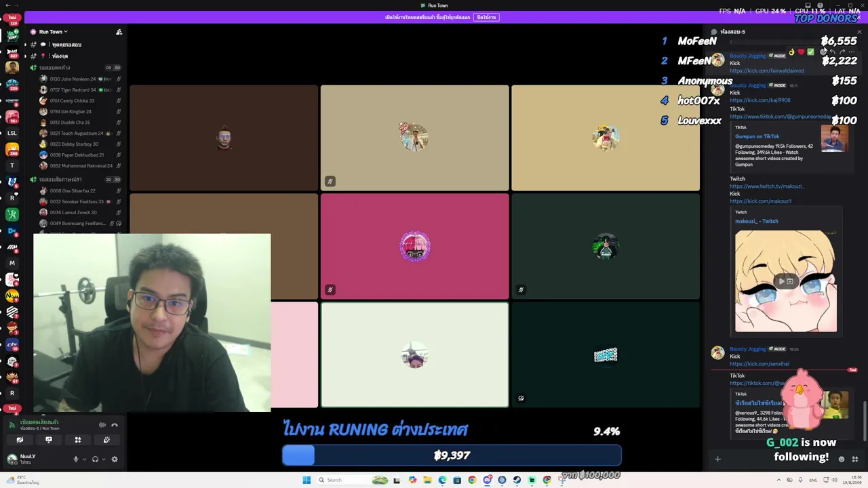Open the M server icon
Viewport: 868px width, 488px height.
coord(12,263)
